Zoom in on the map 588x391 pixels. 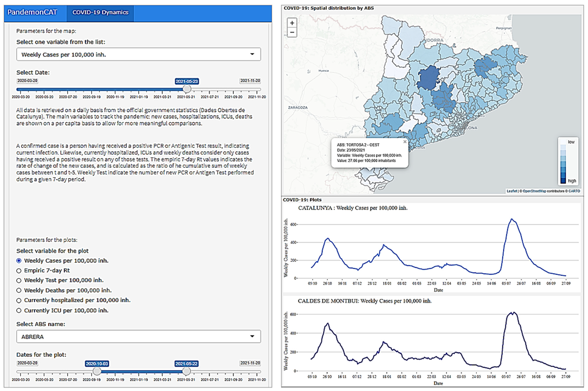(x=292, y=23)
